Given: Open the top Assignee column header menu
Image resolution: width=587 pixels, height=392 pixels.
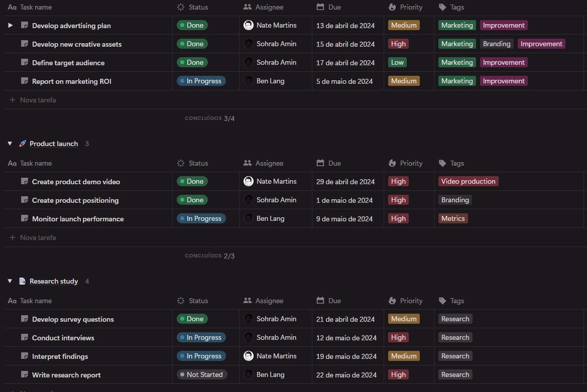Looking at the screenshot, I should 269,7.
